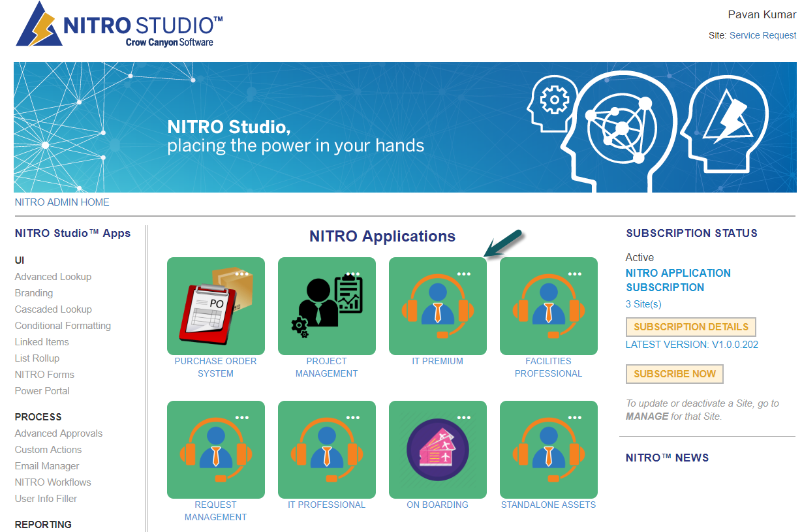Open the NITRO APPLICATION SUBSCRIPTION link
This screenshot has height=532, width=802.
(x=678, y=280)
